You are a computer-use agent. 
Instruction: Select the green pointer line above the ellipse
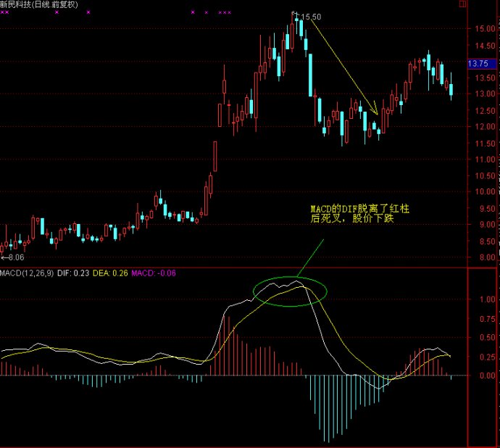(x=309, y=257)
